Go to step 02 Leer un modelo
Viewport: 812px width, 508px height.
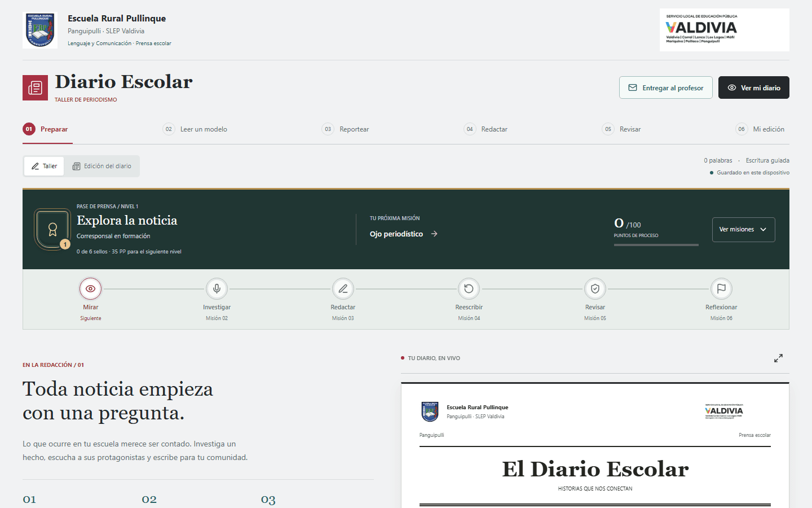[x=195, y=129]
